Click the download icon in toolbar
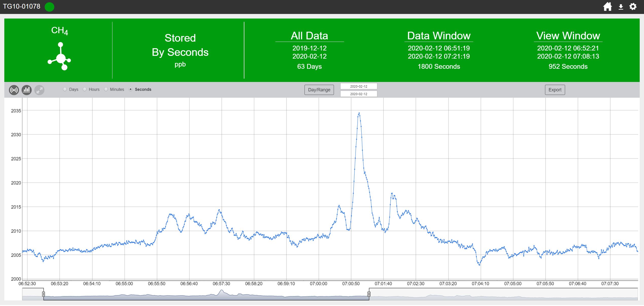 coord(620,6)
